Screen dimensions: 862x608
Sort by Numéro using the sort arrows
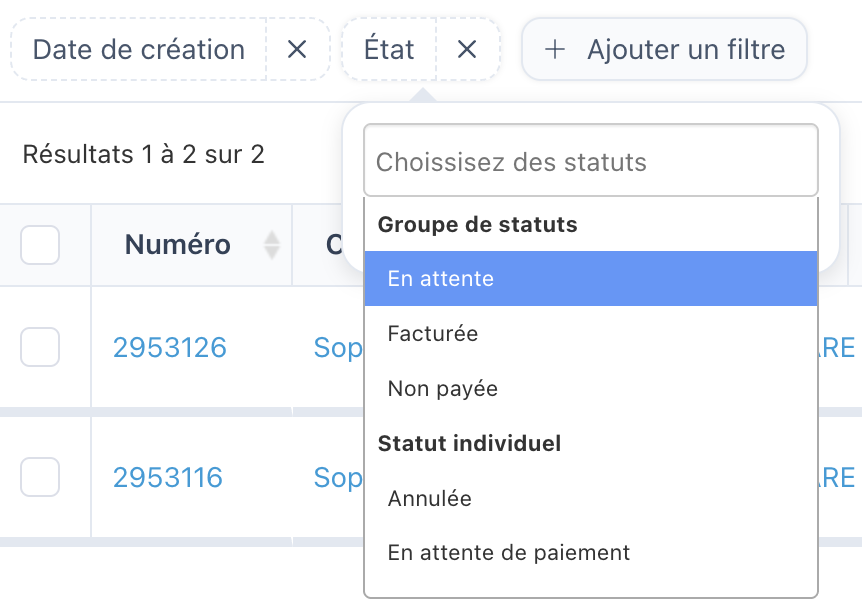[272, 245]
